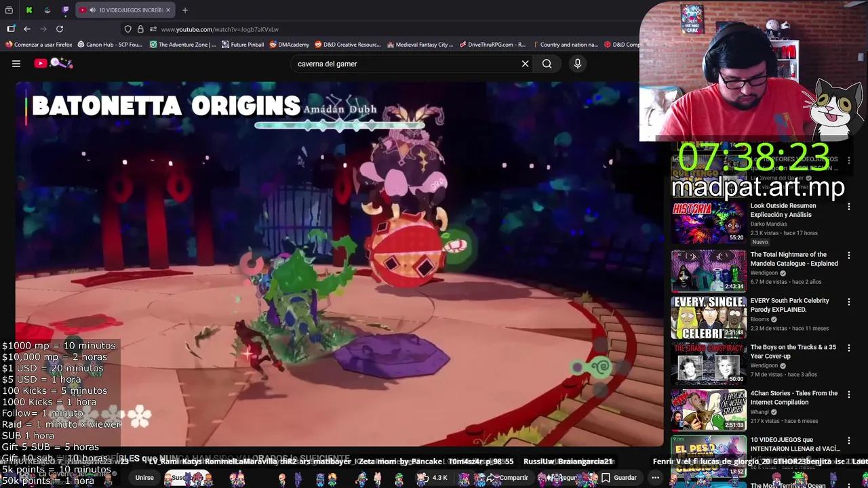Go back one page
Screen dimensions: 868x488
point(27,29)
